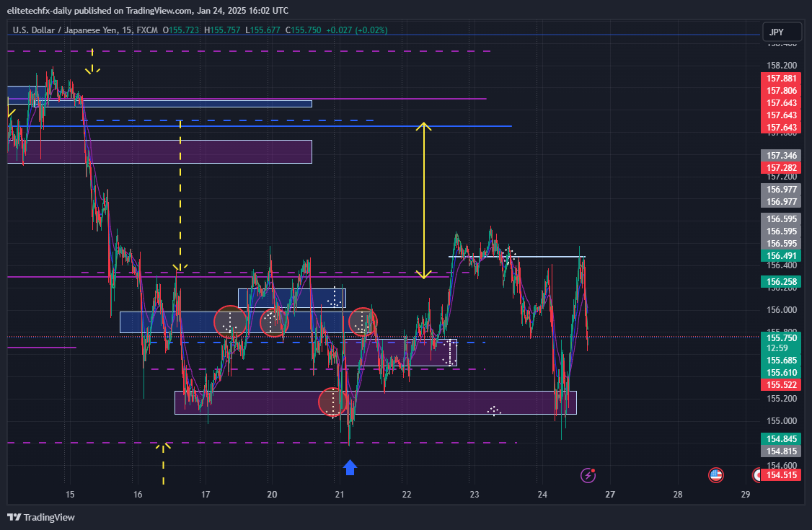Select the 155.610 green price label
The height and width of the screenshot is (530, 812).
click(x=781, y=373)
